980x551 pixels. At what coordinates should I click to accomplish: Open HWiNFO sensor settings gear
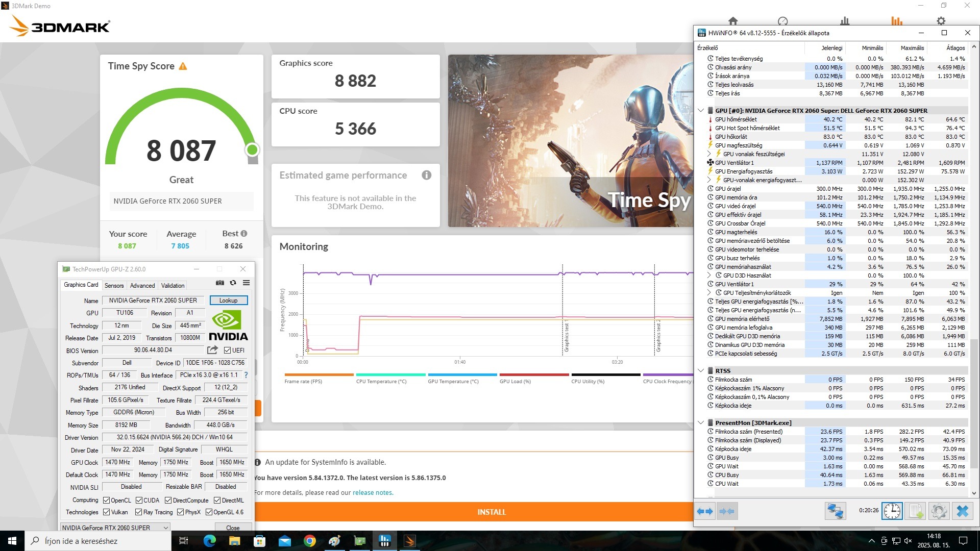coord(939,511)
